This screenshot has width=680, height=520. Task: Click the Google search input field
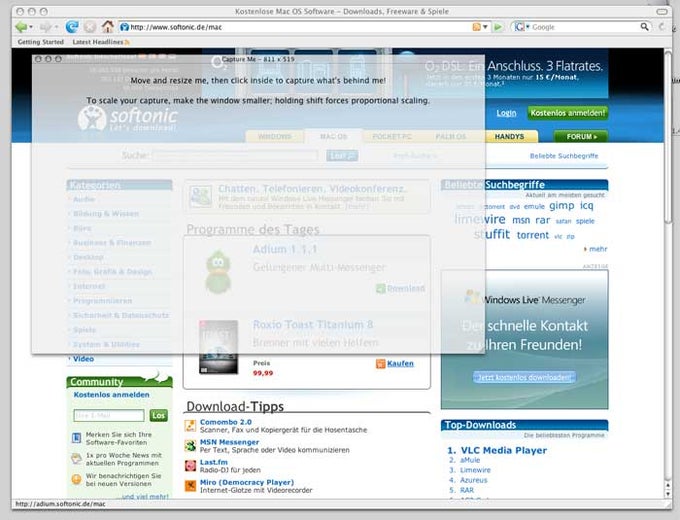(x=585, y=27)
